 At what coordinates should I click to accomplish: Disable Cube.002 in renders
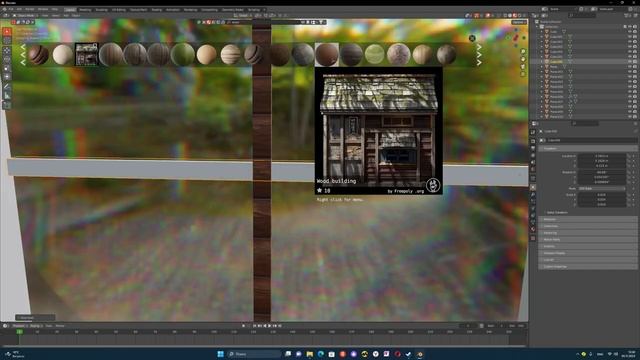(x=635, y=41)
